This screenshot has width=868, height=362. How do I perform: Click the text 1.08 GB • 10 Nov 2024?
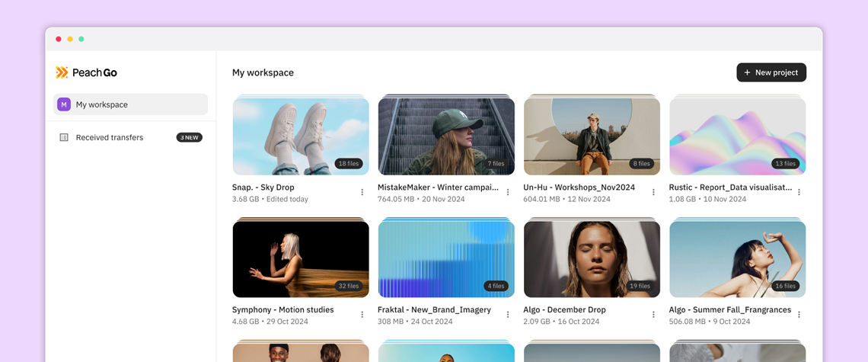pyautogui.click(x=707, y=199)
